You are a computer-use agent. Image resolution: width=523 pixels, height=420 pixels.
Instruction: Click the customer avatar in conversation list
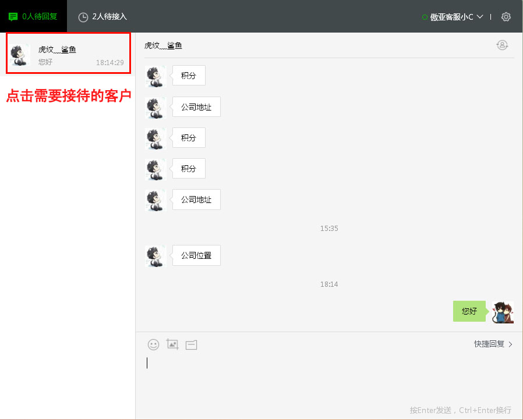[x=21, y=55]
